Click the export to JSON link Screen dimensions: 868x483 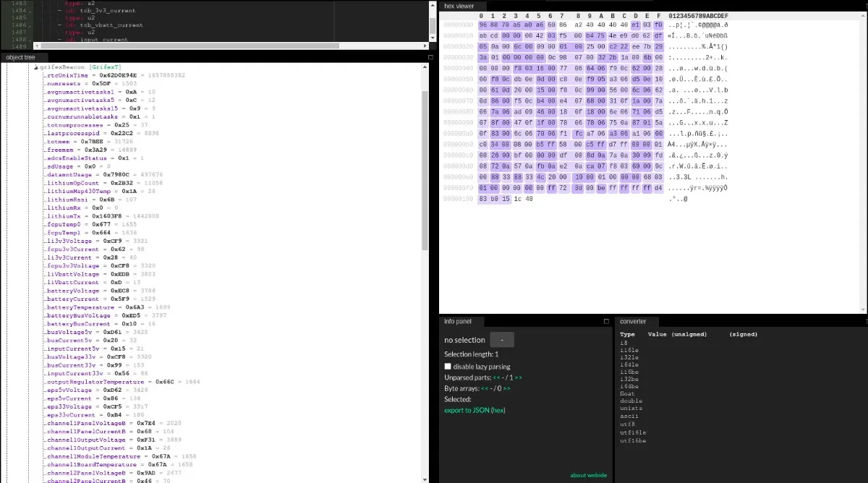click(467, 410)
